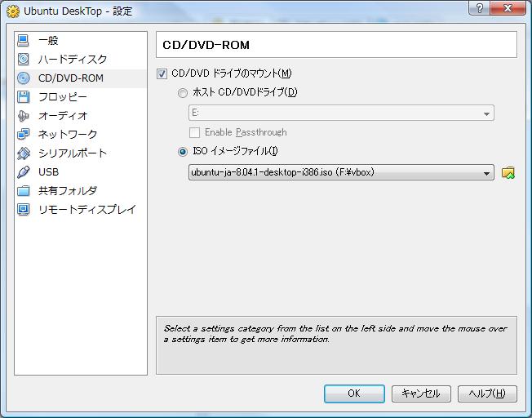Select the CD/DVD-ROM category label
This screenshot has width=532, height=418.
[71, 78]
